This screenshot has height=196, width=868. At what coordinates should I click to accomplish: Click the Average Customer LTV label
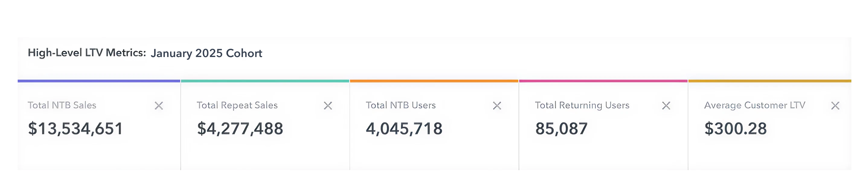coord(754,105)
